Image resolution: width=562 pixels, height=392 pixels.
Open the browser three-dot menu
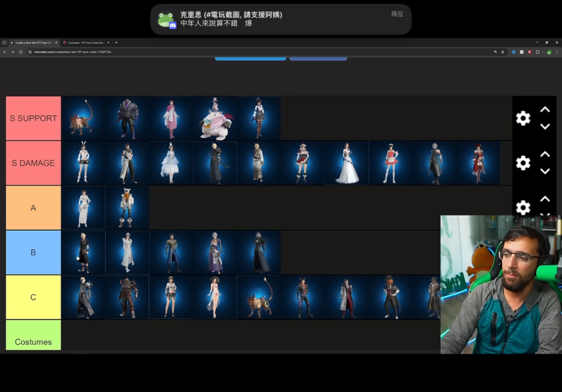[557, 52]
